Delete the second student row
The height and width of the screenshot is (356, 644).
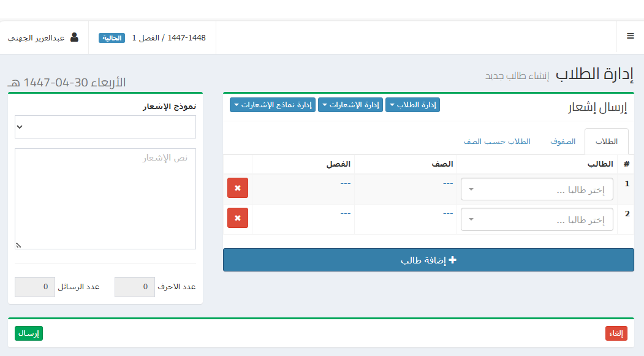(x=238, y=218)
